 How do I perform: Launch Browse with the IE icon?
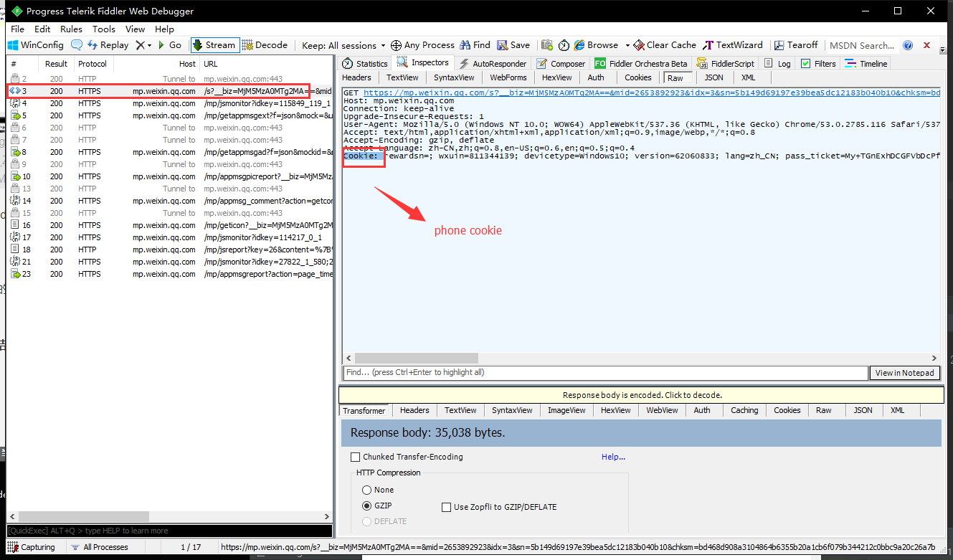597,45
